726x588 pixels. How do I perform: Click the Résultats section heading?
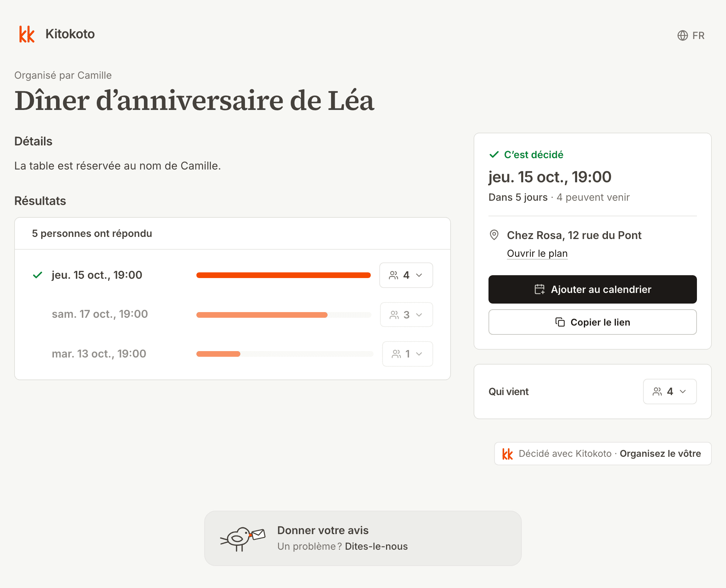click(40, 201)
